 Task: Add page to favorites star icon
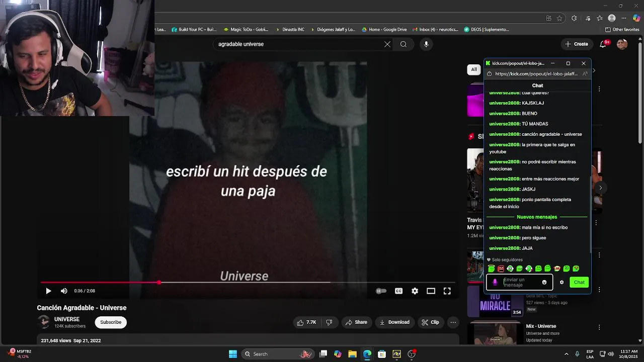pyautogui.click(x=559, y=19)
